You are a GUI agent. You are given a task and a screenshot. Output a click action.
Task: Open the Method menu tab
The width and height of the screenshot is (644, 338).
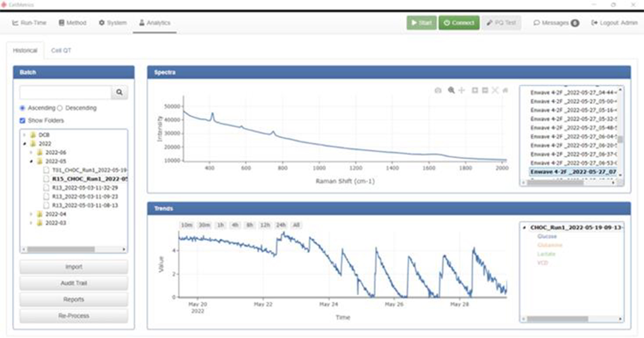73,23
